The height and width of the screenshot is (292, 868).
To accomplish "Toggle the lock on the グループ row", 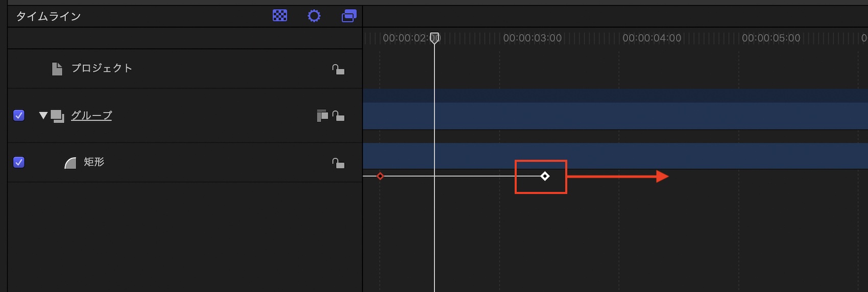I will click(x=338, y=116).
